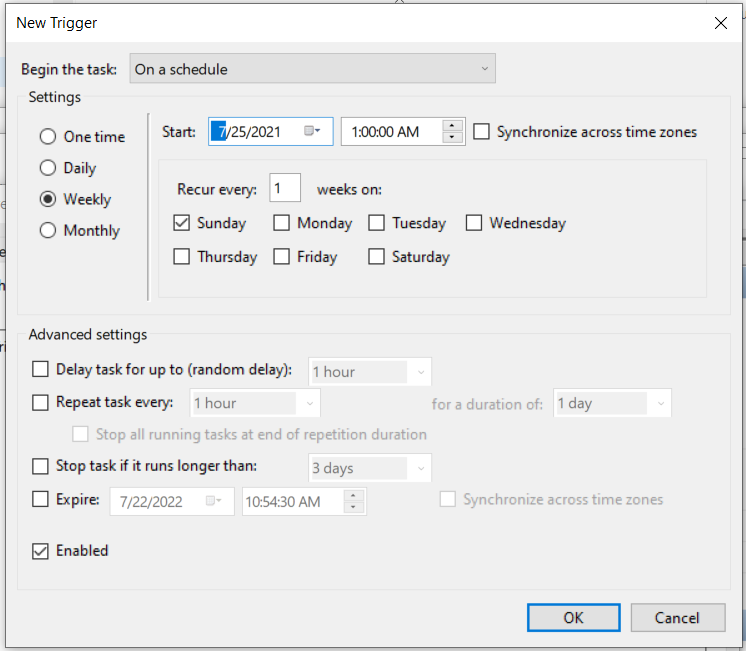This screenshot has height=651, width=746.
Task: Uncheck the Sunday checkbox
Action: 181,223
